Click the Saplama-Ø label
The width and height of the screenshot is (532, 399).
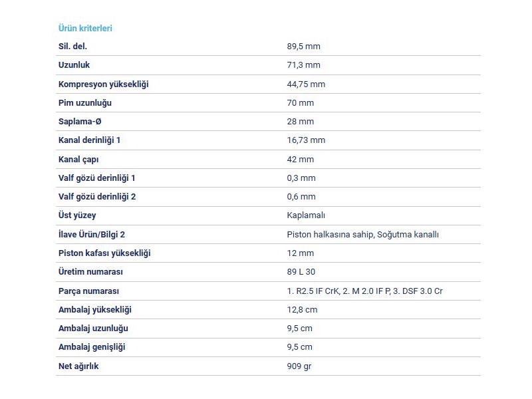coord(80,122)
